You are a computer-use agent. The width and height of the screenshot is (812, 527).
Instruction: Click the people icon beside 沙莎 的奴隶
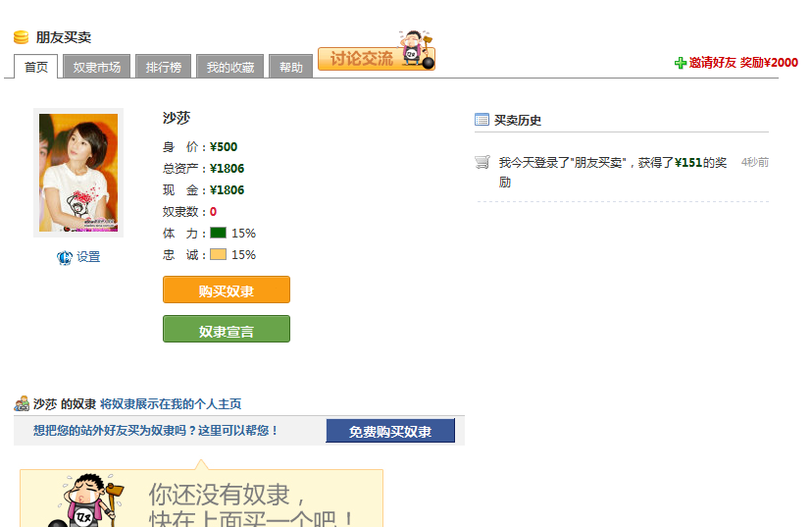pyautogui.click(x=22, y=403)
